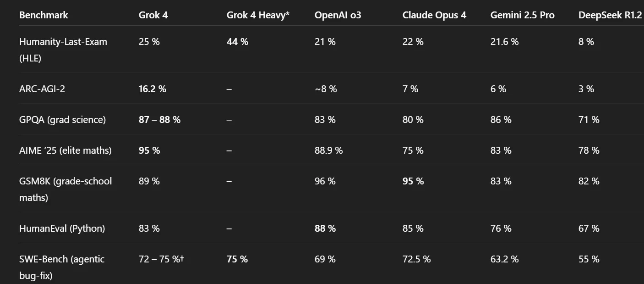Click the Claude Opus 4 header
The width and height of the screenshot is (644, 284).
point(434,15)
